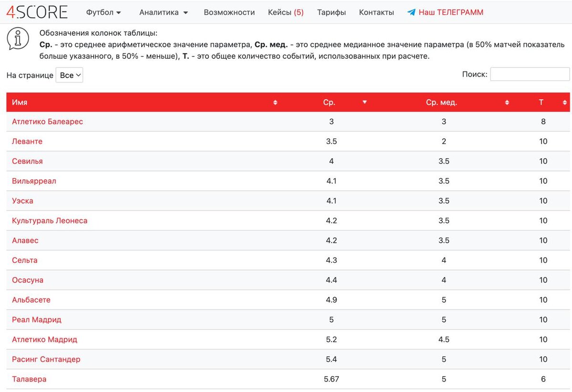Image resolution: width=572 pixels, height=392 pixels.
Task: Select Сельта's average value 4.3
Action: pyautogui.click(x=331, y=260)
